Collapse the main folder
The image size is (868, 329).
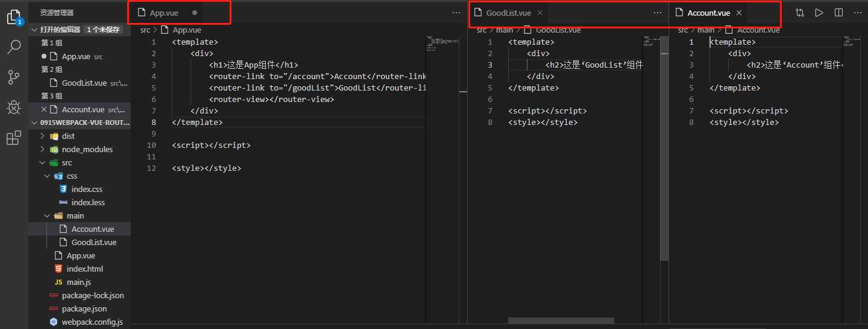[x=79, y=216]
